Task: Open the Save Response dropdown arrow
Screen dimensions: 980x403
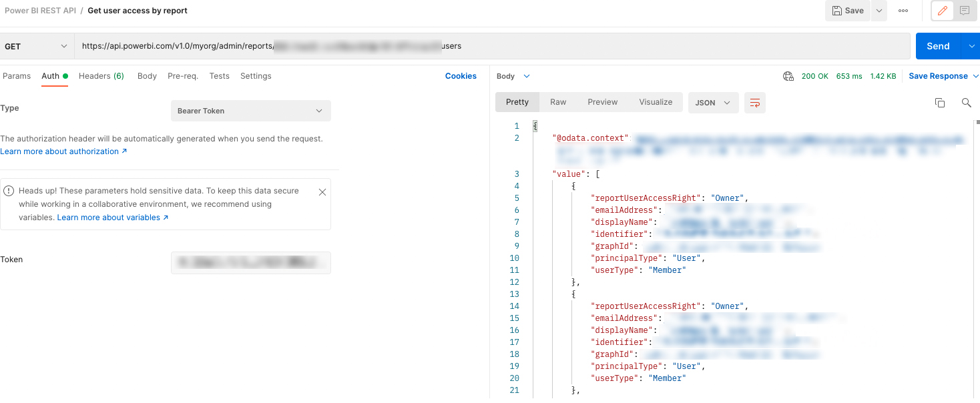Action: [x=975, y=76]
